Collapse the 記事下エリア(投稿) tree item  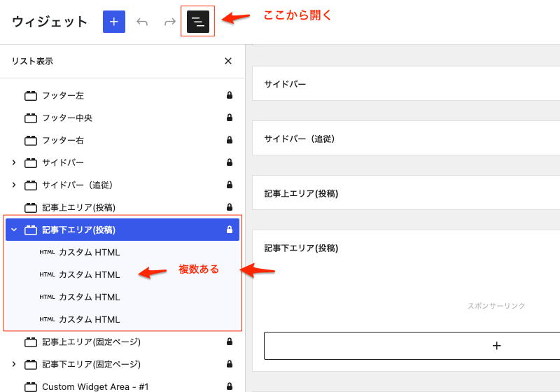[x=14, y=230]
